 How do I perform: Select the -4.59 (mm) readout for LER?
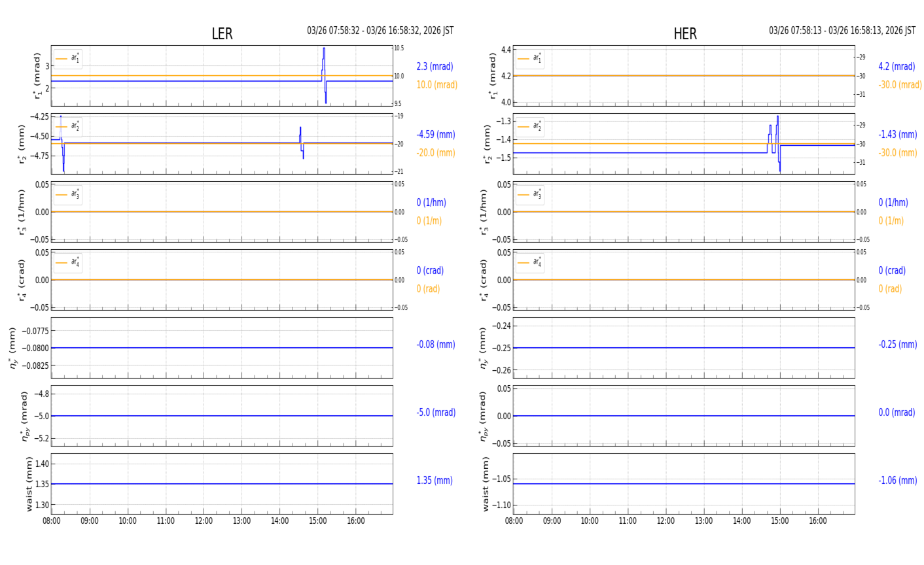click(x=435, y=135)
